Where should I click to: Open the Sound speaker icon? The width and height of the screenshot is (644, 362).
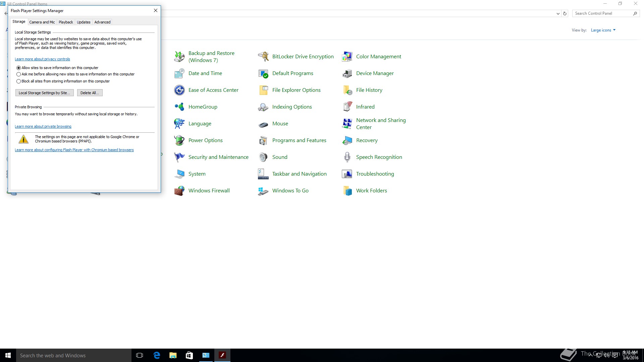pyautogui.click(x=263, y=157)
